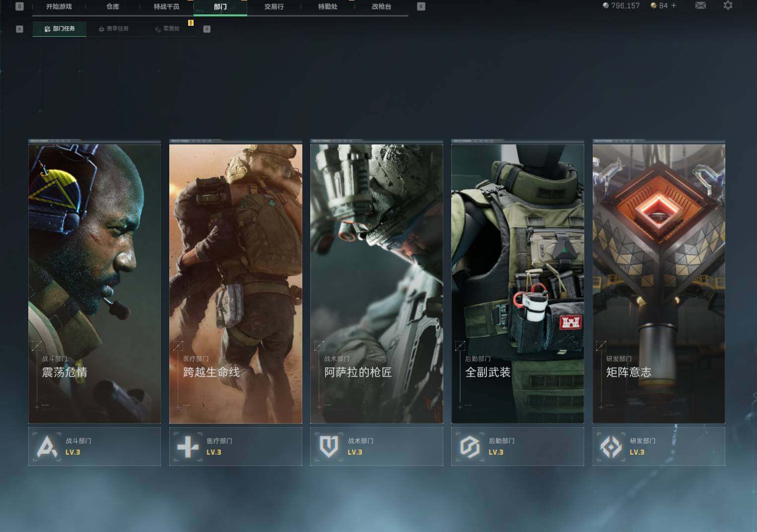Screen dimensions: 757x532
Task: Click the 战术部门 LV.3 department button
Action: tap(377, 447)
